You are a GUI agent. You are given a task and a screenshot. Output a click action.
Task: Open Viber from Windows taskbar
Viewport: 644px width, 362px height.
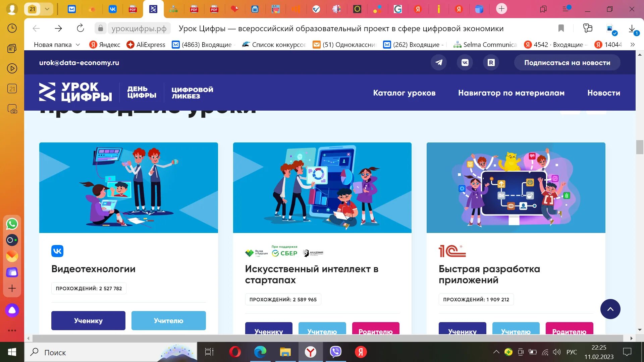335,352
